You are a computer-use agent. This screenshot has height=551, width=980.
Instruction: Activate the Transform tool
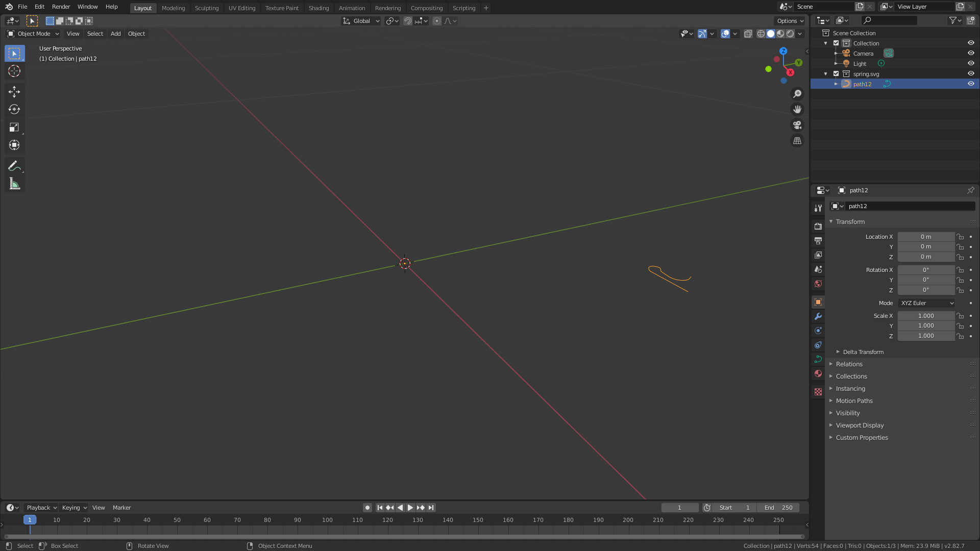click(14, 145)
